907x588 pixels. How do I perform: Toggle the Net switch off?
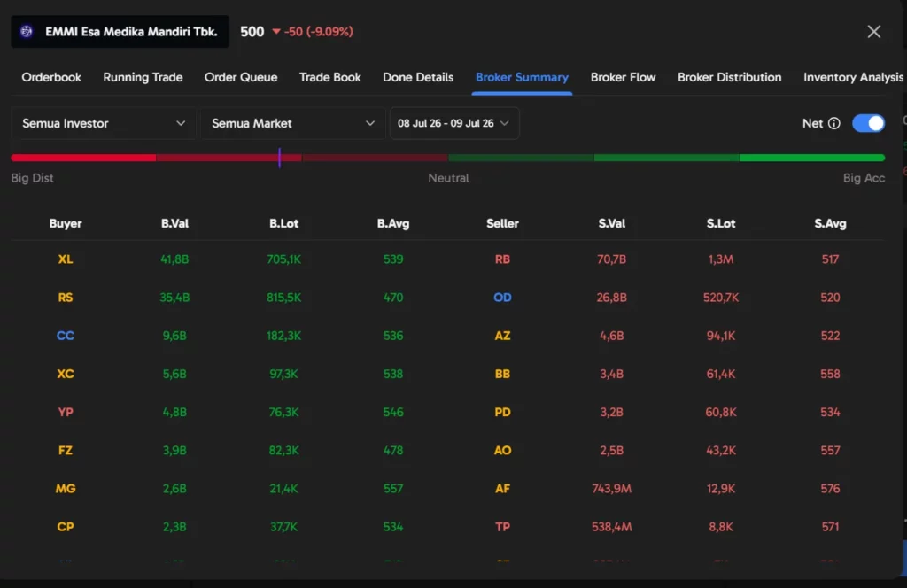click(x=868, y=123)
